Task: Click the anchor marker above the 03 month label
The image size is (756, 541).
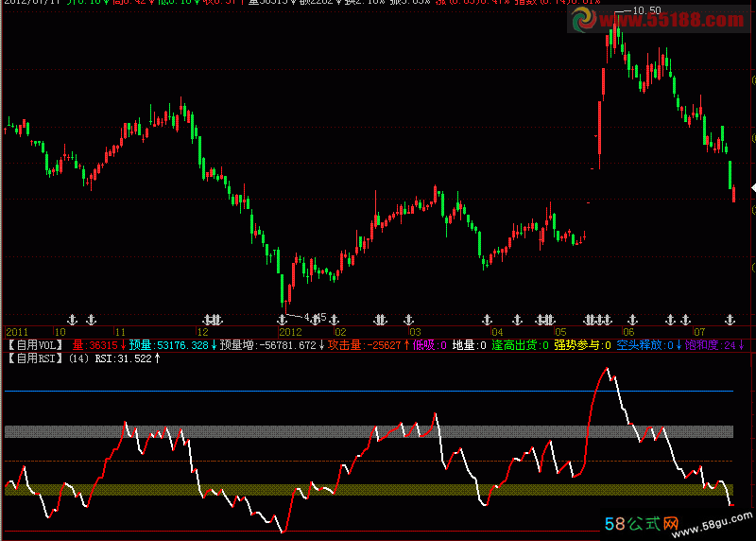Action: pos(409,318)
